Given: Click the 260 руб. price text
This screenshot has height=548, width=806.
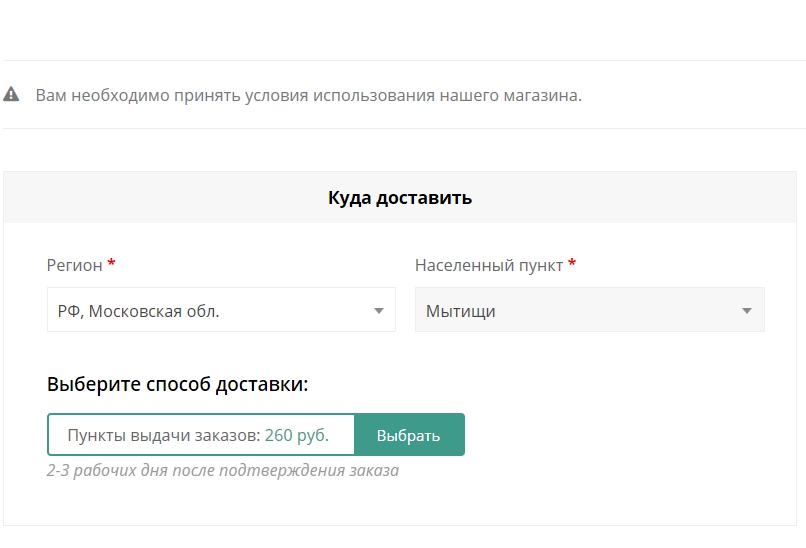Looking at the screenshot, I should 297,435.
